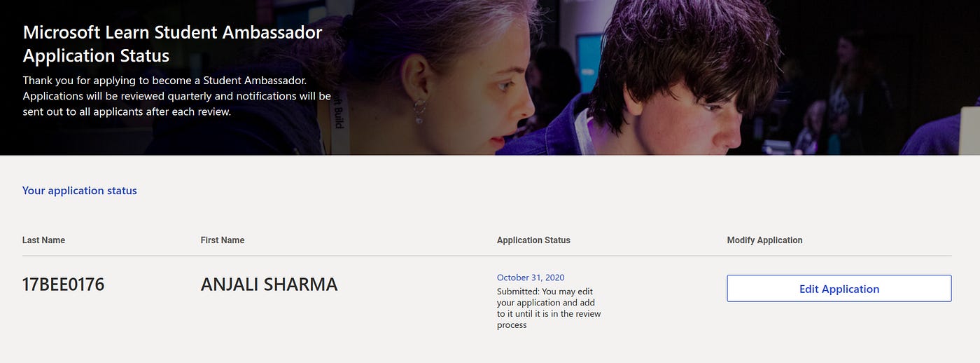Click the woman's earring in the banner image
Image resolution: width=980 pixels, height=363 pixels.
click(x=420, y=111)
